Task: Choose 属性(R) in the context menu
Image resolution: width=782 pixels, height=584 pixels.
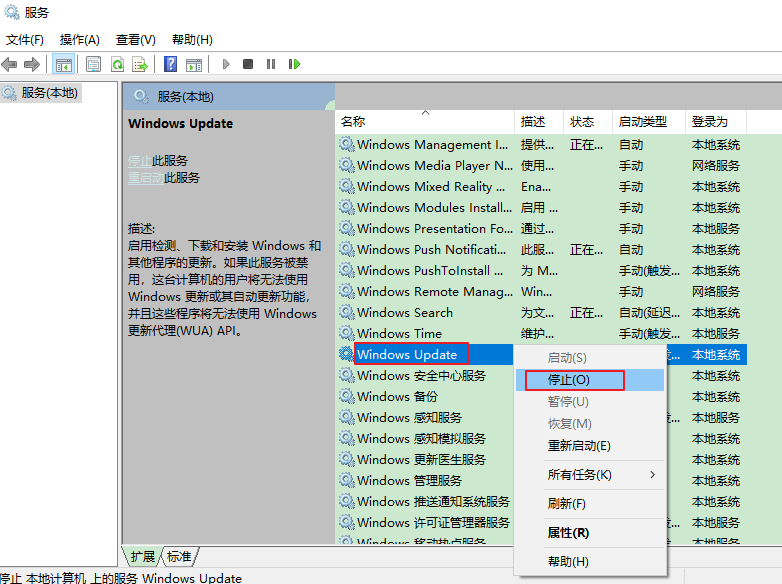Action: pyautogui.click(x=589, y=533)
